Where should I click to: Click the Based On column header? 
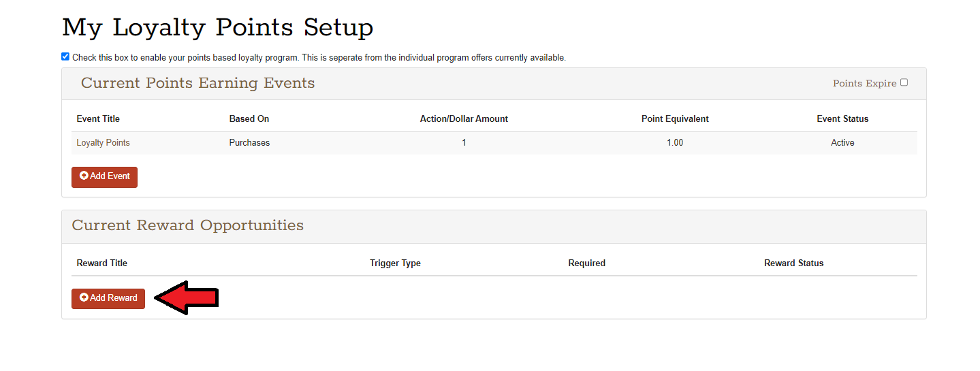click(249, 119)
